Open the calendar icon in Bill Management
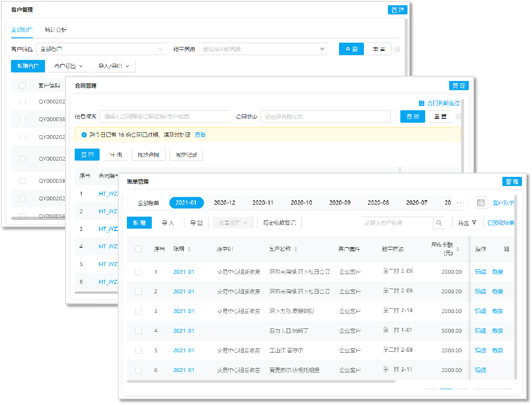 pos(481,203)
